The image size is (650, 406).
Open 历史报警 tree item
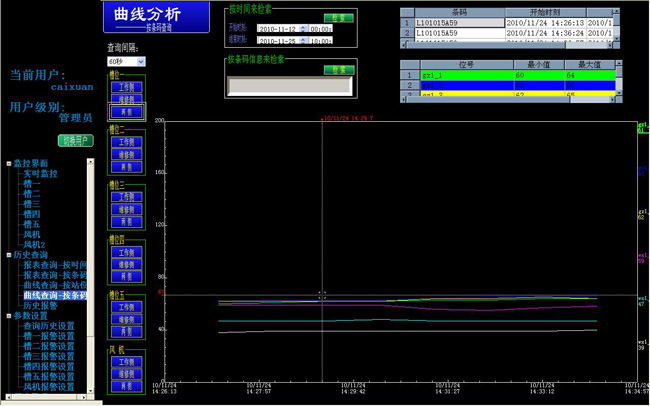pyautogui.click(x=40, y=306)
